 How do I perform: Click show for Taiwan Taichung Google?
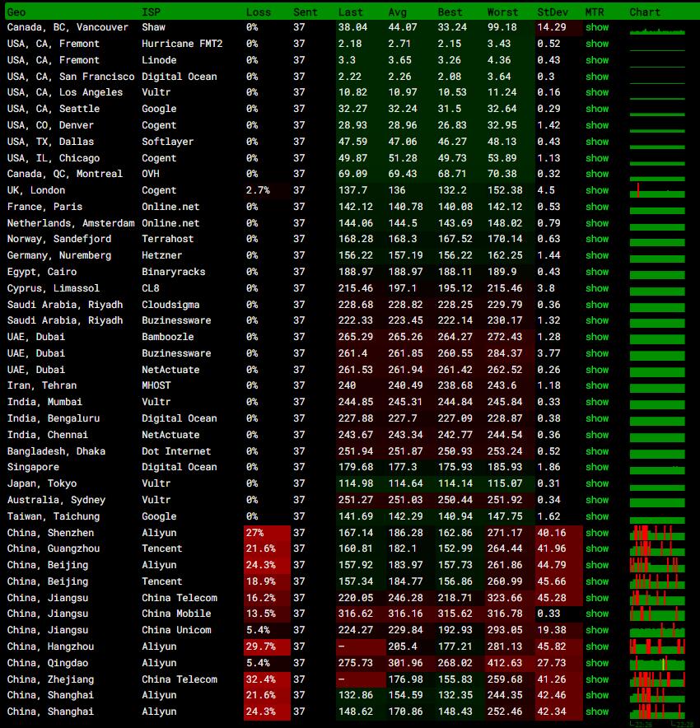(x=597, y=516)
